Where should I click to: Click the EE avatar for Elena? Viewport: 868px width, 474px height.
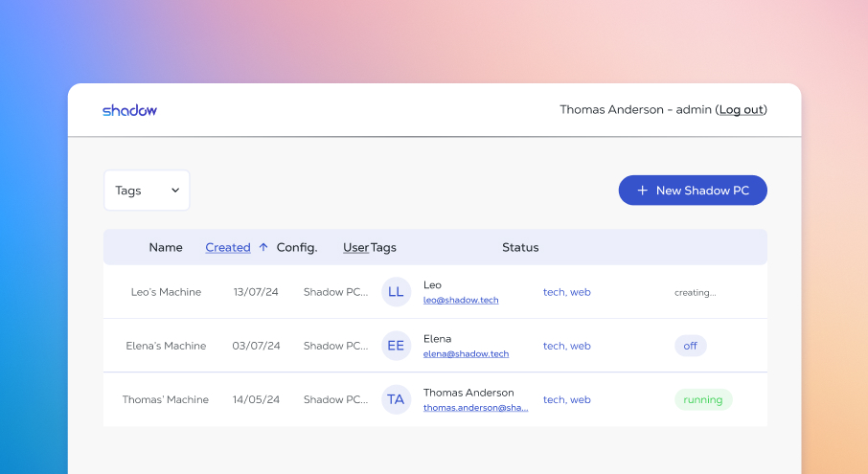click(x=396, y=346)
